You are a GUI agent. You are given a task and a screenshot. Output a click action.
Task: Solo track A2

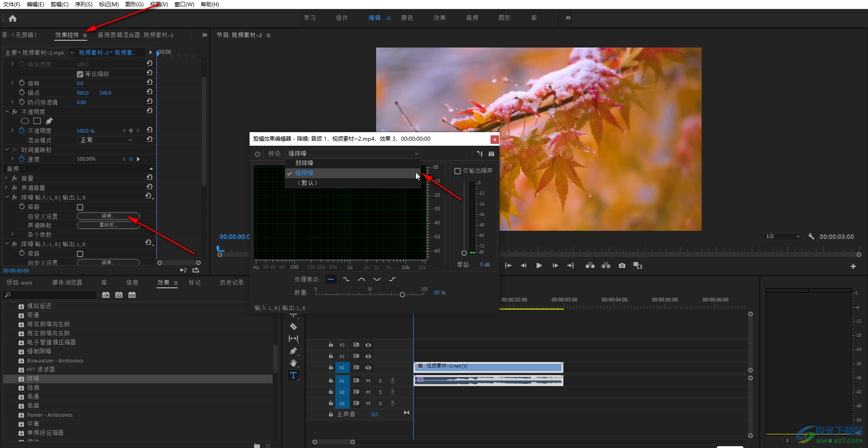point(380,392)
